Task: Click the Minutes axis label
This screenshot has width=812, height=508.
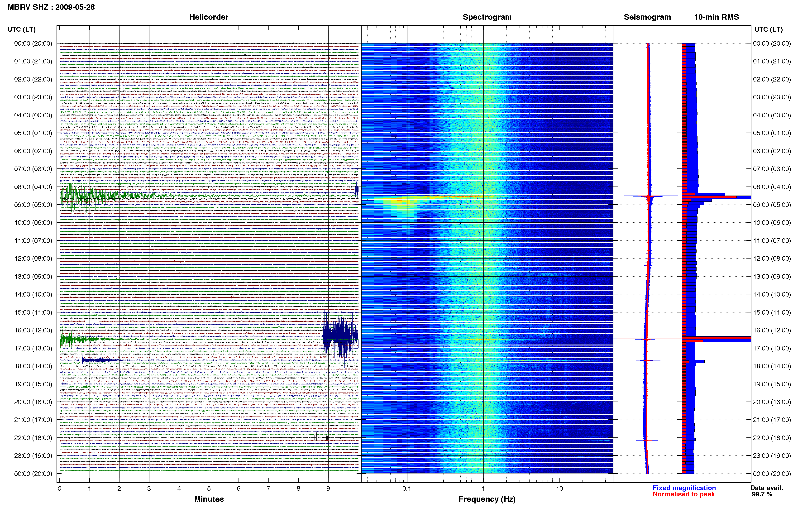Action: click(x=209, y=499)
